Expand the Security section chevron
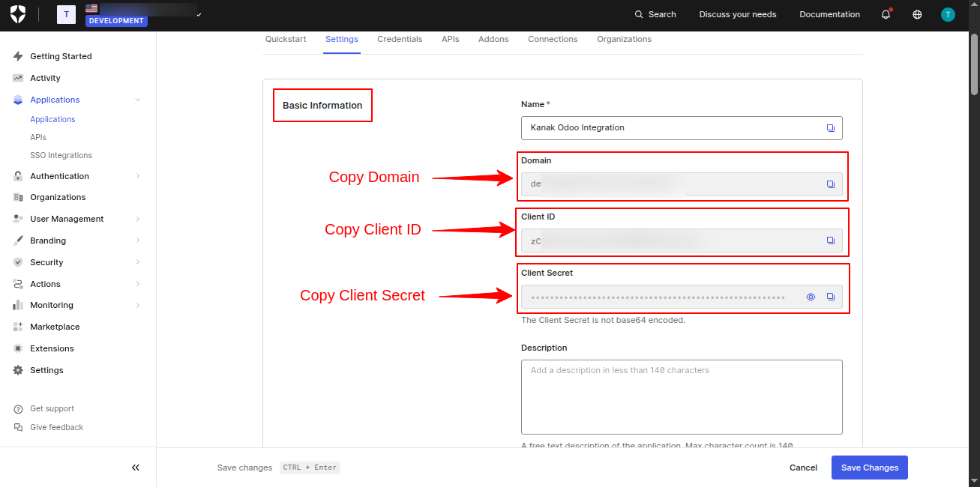The height and width of the screenshot is (487, 980). [137, 262]
